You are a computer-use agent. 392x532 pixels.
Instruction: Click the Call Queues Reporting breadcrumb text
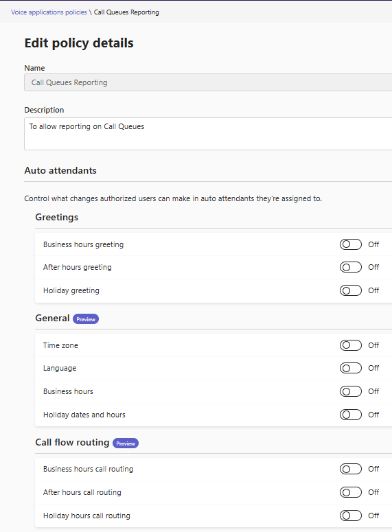pyautogui.click(x=126, y=12)
